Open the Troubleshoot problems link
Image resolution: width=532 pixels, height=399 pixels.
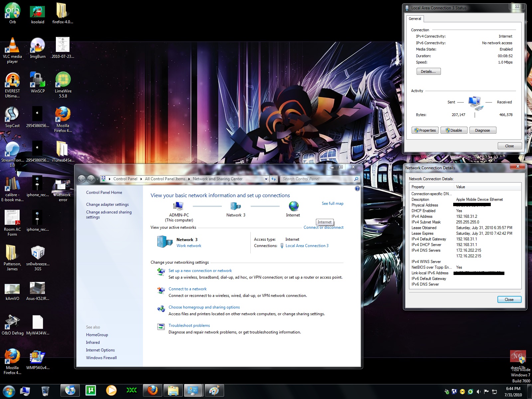pos(189,326)
